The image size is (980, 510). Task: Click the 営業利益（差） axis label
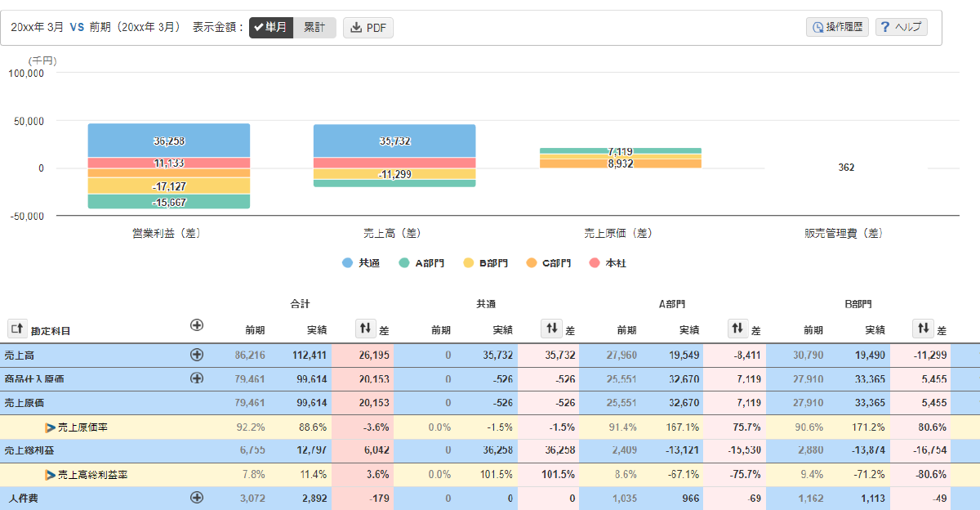coord(167,233)
